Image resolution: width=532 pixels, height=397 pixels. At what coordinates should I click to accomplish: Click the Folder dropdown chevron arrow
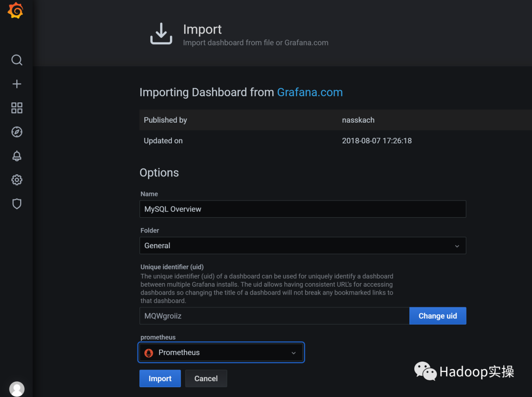[x=457, y=246]
